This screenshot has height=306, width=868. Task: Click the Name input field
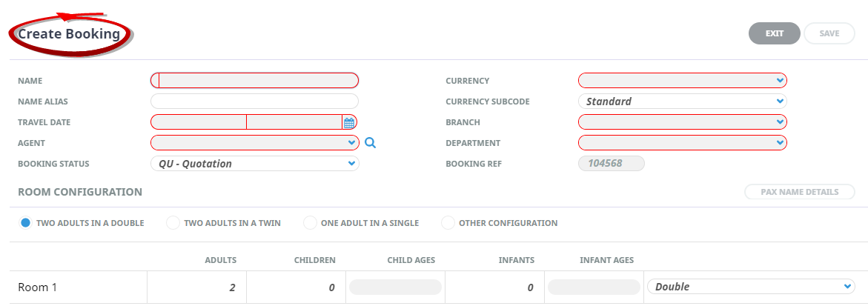click(254, 81)
